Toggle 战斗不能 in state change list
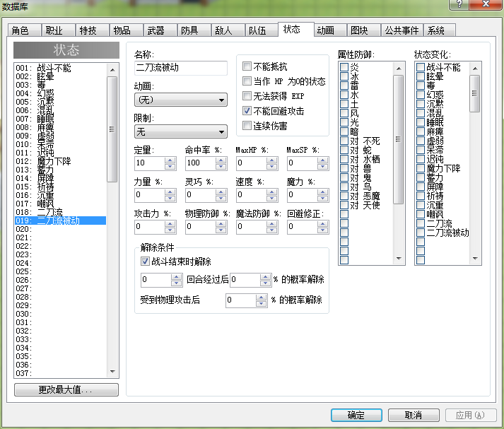Viewport: 504px width, 429px height. (421, 67)
